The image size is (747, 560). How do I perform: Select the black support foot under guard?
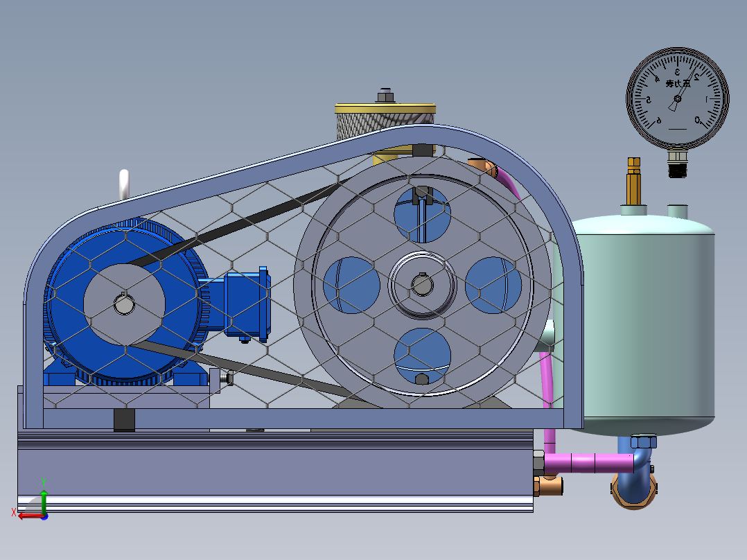(x=124, y=420)
